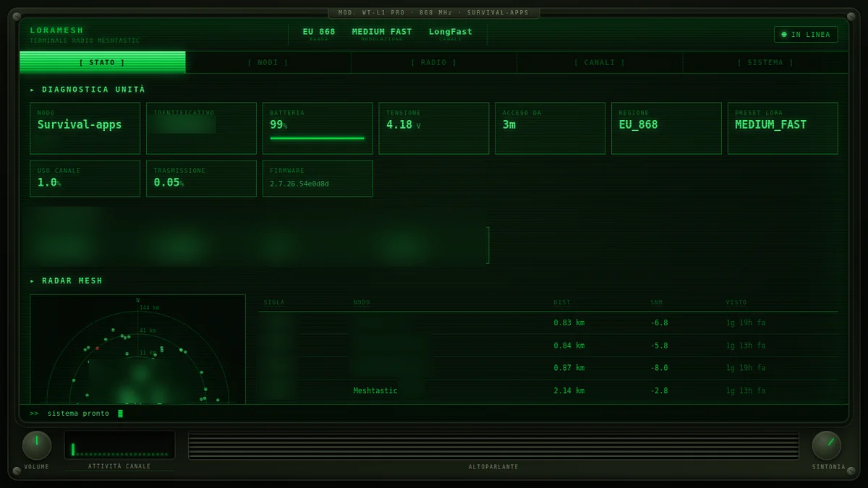Open the RADIO tab

[434, 62]
